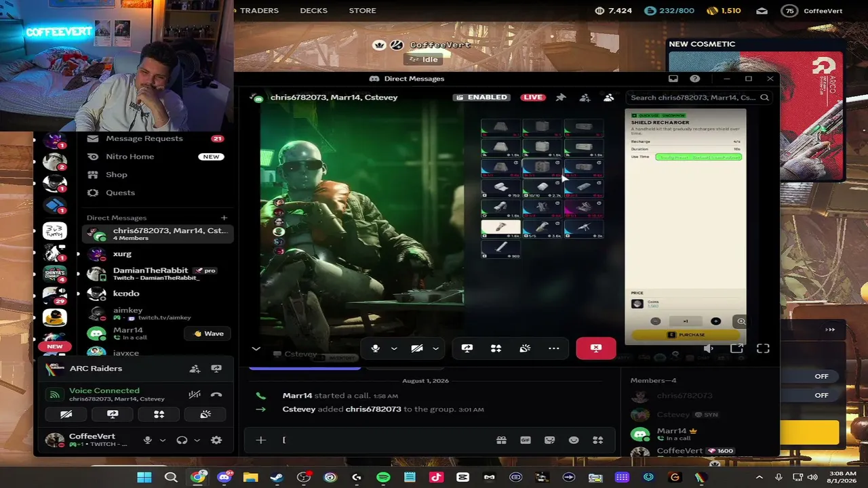Open Discord help icon
The image size is (868, 488).
694,79
